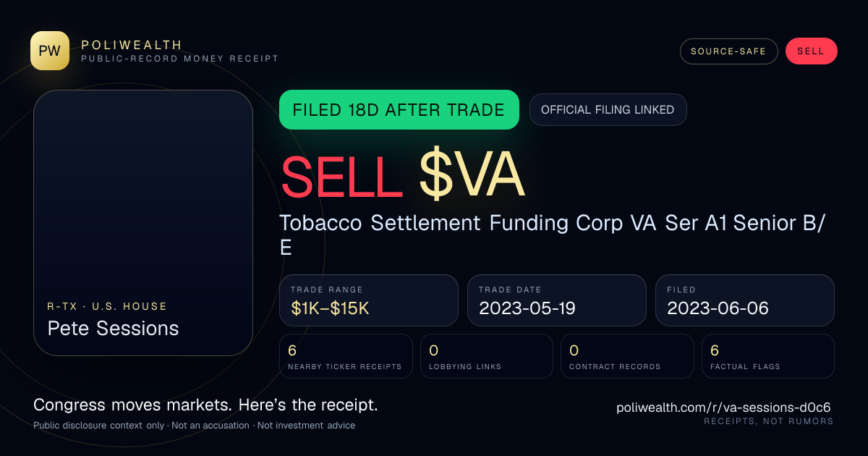868x456 pixels.
Task: Open the 0 Lobbying Links tile
Action: point(487,356)
